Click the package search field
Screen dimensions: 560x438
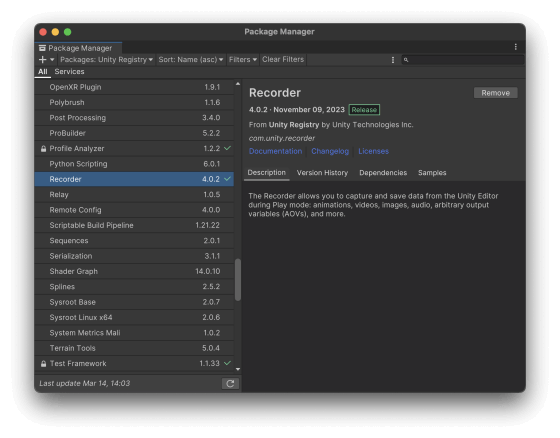click(463, 60)
